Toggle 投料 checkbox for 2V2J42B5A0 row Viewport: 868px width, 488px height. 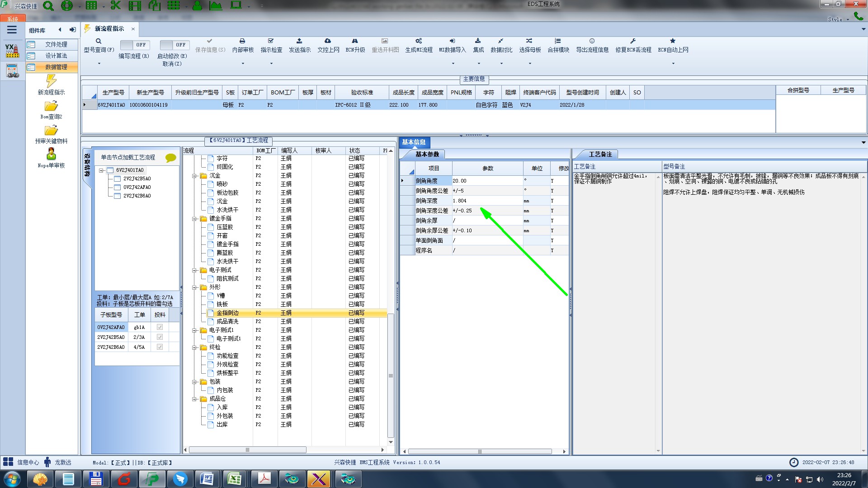(160, 337)
